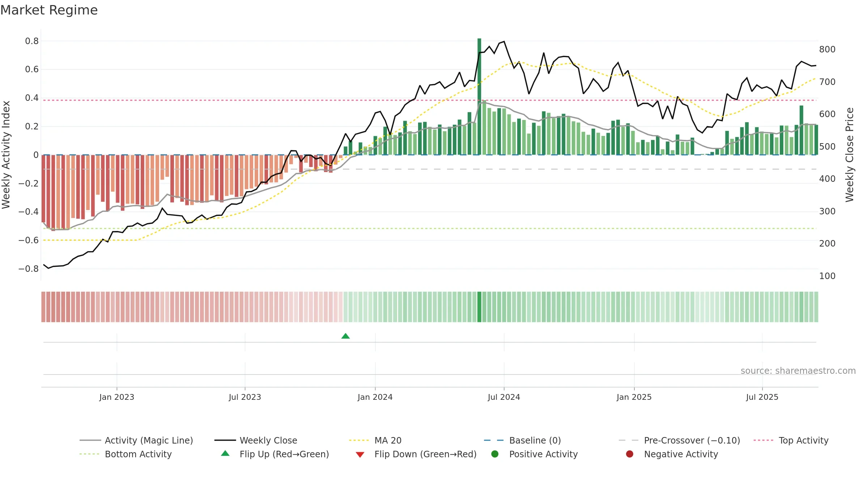The image size is (868, 488).
Task: Click the Weekly Activity Index axis title
Action: [6, 155]
